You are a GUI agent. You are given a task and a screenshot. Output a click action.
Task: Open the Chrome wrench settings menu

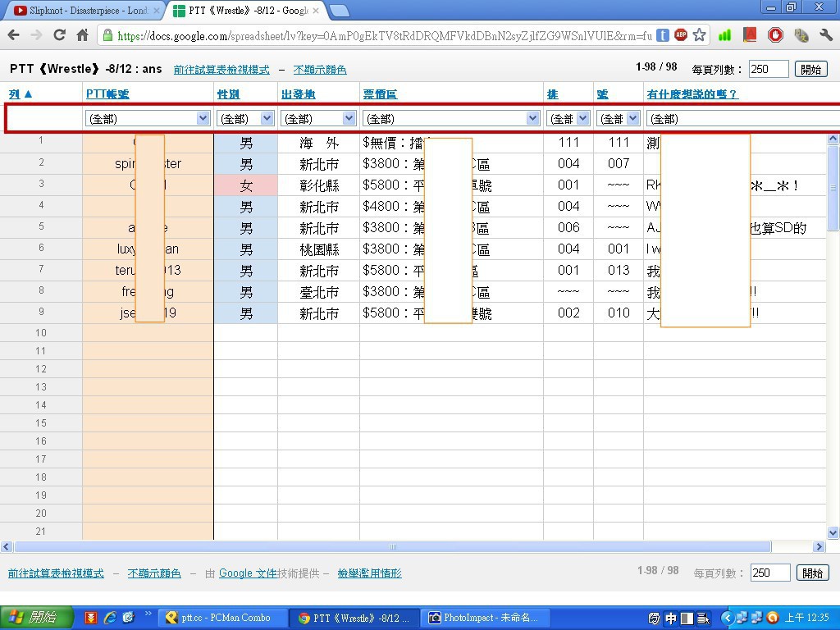click(825, 35)
